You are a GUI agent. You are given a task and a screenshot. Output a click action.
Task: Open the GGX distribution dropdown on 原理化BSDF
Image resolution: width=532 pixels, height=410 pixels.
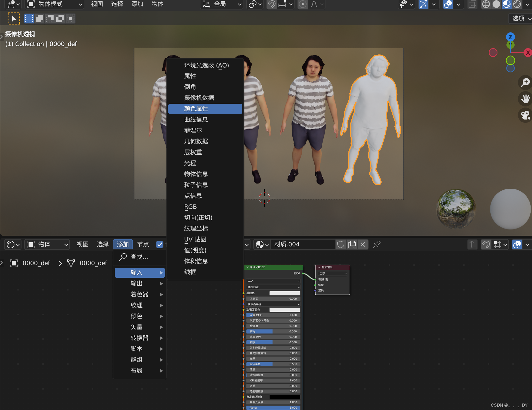point(273,281)
